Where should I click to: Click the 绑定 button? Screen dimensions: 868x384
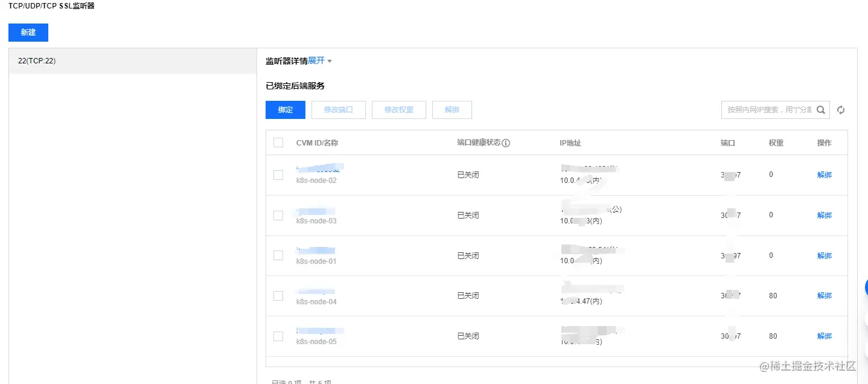coord(286,110)
